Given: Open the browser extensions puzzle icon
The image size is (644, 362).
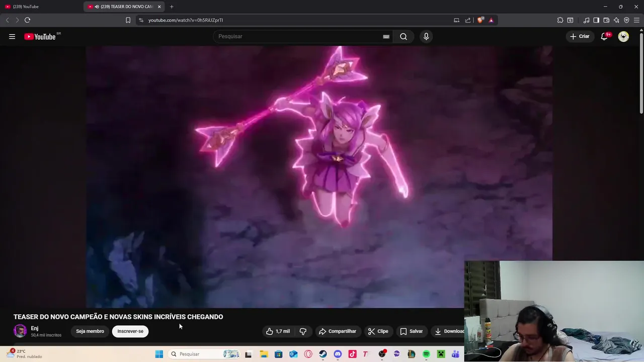Looking at the screenshot, I should pos(560,20).
